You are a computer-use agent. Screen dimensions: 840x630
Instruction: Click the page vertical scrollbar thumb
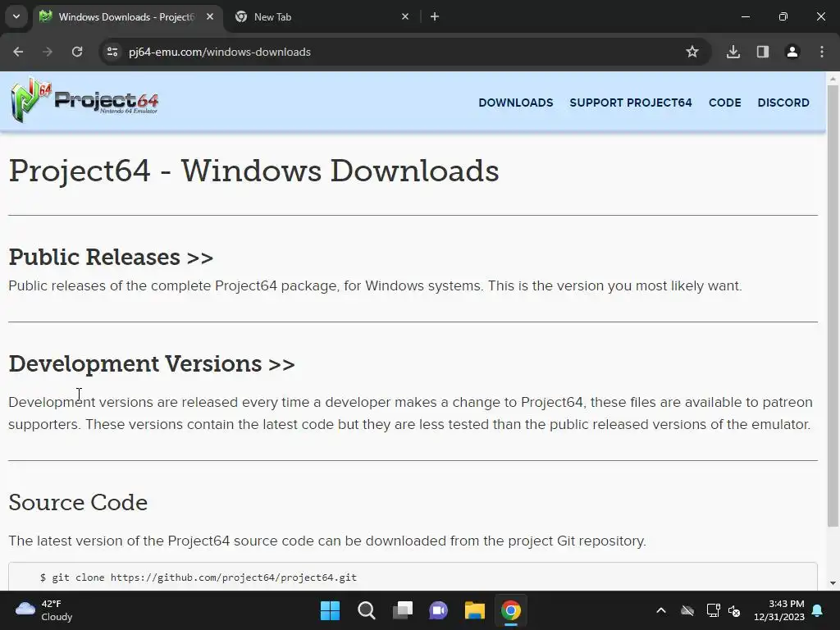pyautogui.click(x=833, y=305)
